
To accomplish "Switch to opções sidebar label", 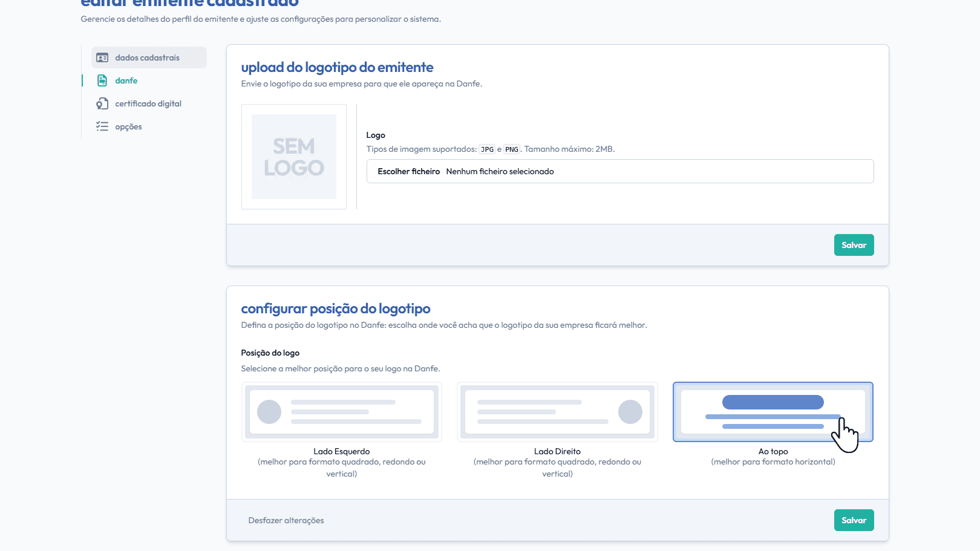I will 128,126.
